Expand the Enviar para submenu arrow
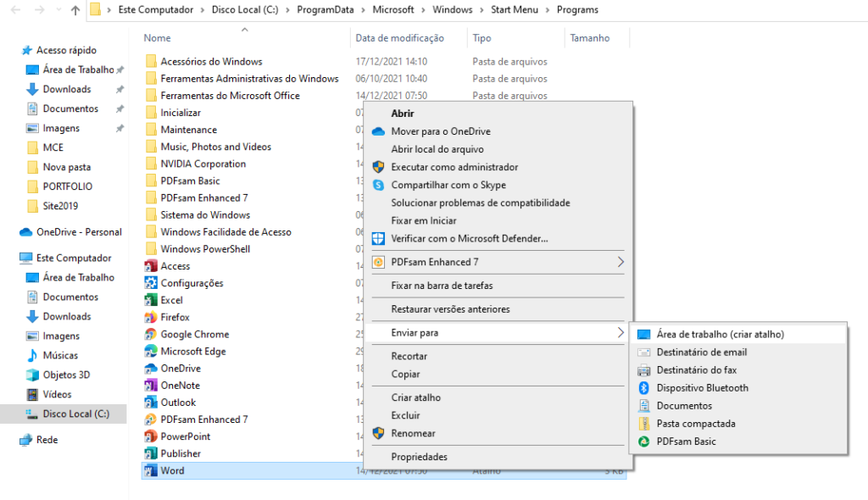 (x=620, y=333)
